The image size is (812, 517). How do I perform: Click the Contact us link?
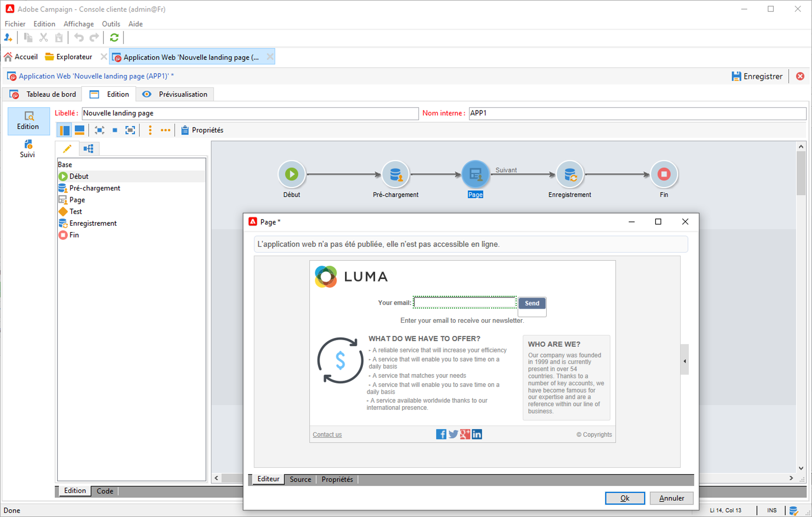coord(327,434)
